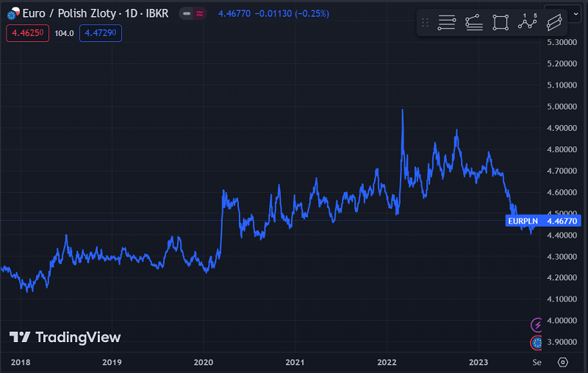Grab the drawing toolbar drag handle
The height and width of the screenshot is (373, 588).
coord(425,23)
